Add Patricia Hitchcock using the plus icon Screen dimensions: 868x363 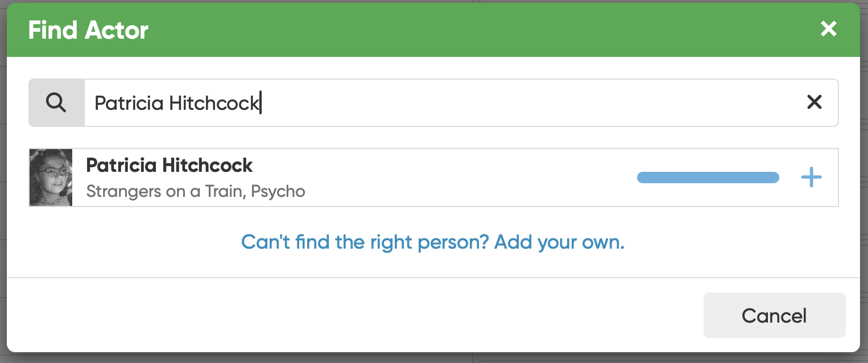(x=811, y=178)
